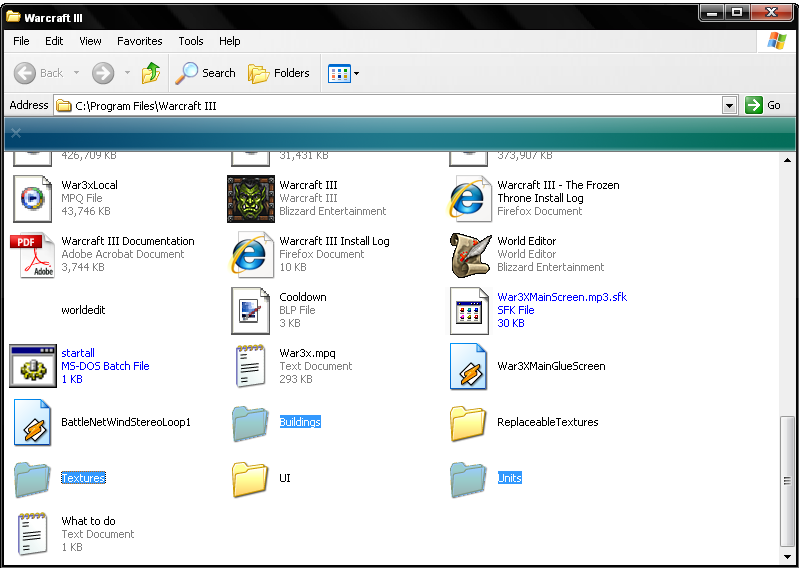Select the worldedit file name

83,310
